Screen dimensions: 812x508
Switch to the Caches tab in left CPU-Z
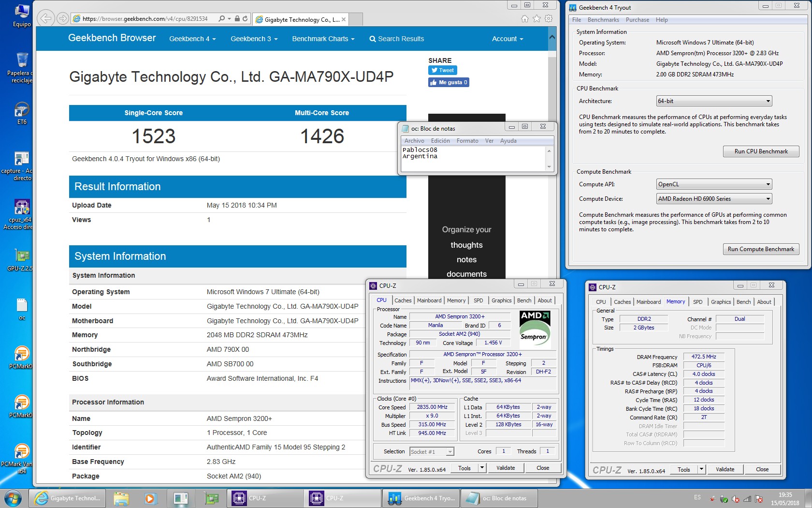coord(403,300)
